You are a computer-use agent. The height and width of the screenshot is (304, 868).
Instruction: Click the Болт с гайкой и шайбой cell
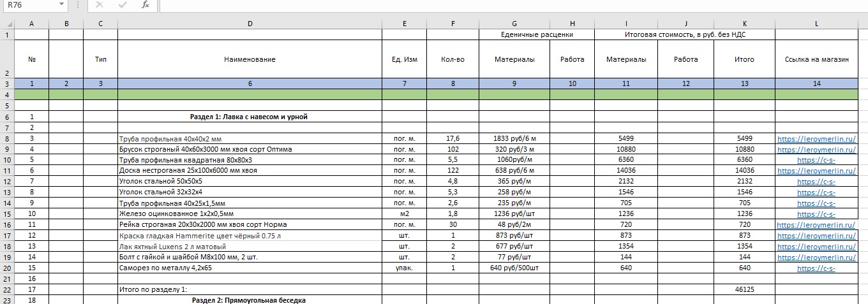250,257
